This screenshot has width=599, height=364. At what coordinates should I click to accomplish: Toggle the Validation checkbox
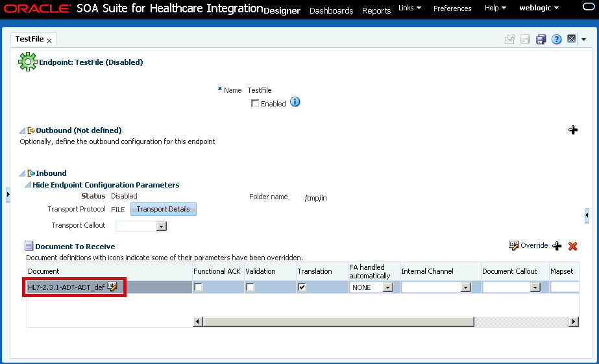(x=250, y=287)
